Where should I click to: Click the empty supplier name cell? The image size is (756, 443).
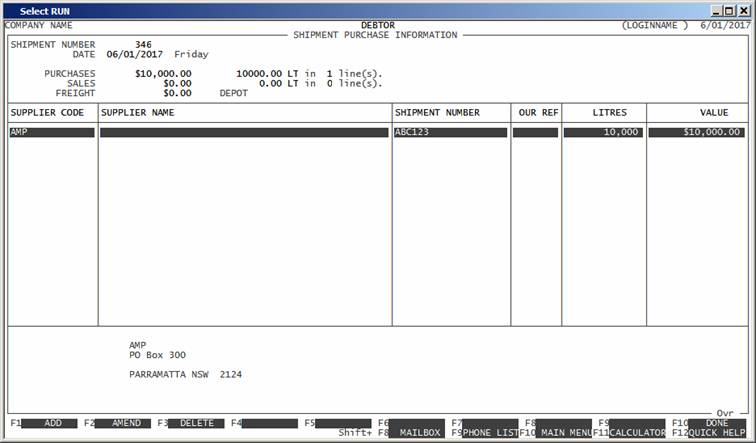[244, 132]
